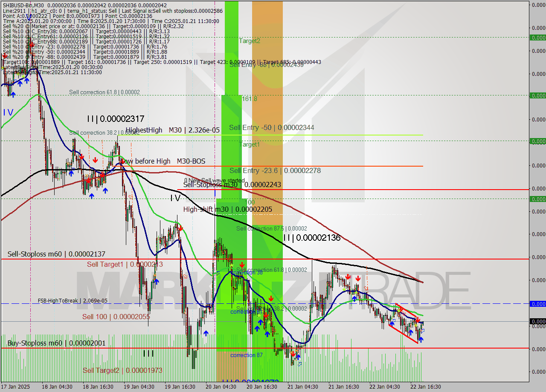Click 'Sell correction 87.5 | 0.00002' label
Viewport: 546px width, 392px height.
point(272,228)
